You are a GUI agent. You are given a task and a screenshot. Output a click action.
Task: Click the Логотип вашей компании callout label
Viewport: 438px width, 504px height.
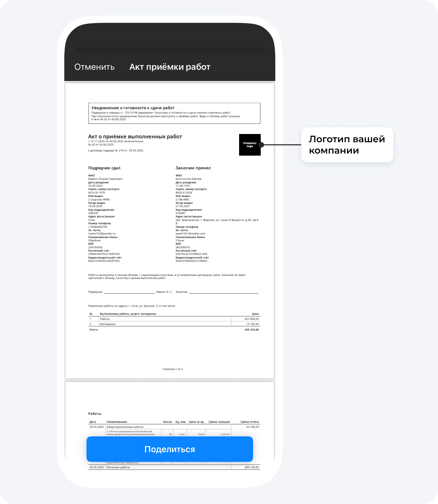[347, 145]
